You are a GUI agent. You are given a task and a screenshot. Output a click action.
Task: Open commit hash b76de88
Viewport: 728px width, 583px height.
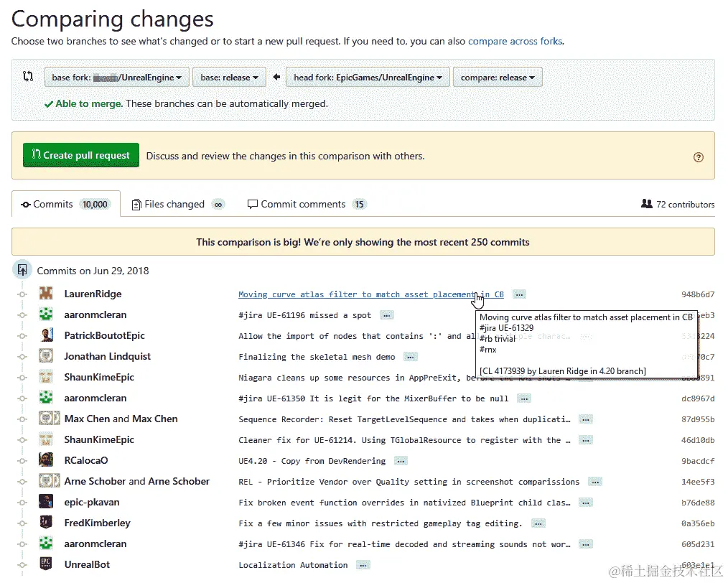point(698,503)
